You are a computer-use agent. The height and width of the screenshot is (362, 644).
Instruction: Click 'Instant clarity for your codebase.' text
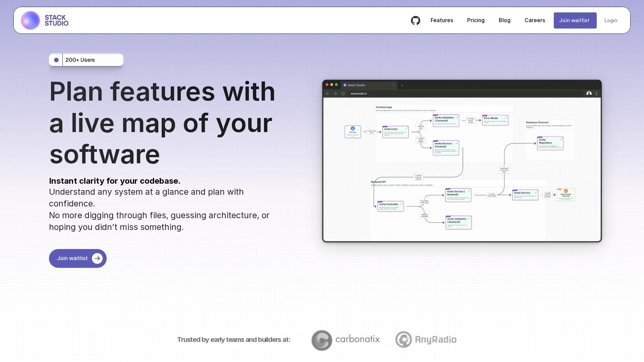tap(115, 181)
